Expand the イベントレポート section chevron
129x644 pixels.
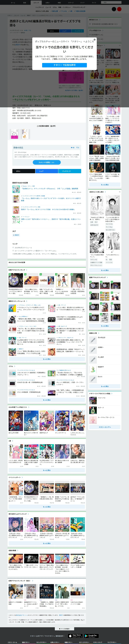tap(22, 477)
